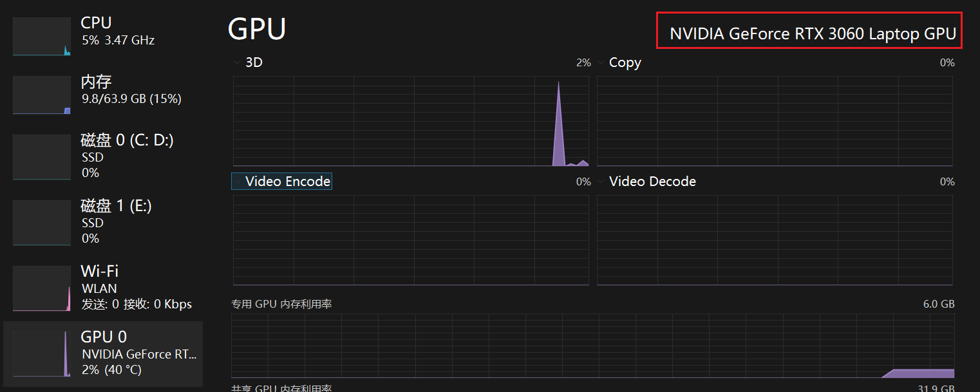Click the CPU mini graph thumbnail
Screen dimensions: 980x392
pos(42,37)
